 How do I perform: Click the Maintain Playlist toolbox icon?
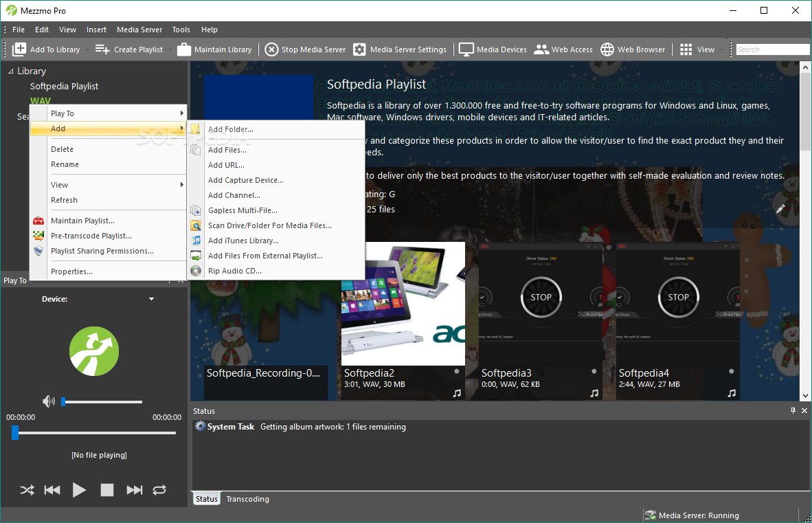[38, 221]
